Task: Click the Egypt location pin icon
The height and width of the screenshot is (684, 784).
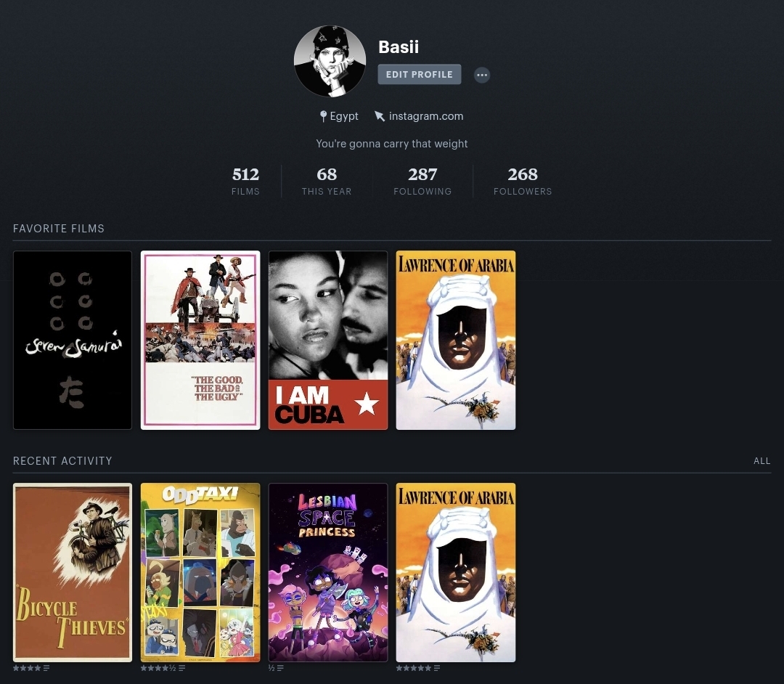Action: pyautogui.click(x=323, y=116)
